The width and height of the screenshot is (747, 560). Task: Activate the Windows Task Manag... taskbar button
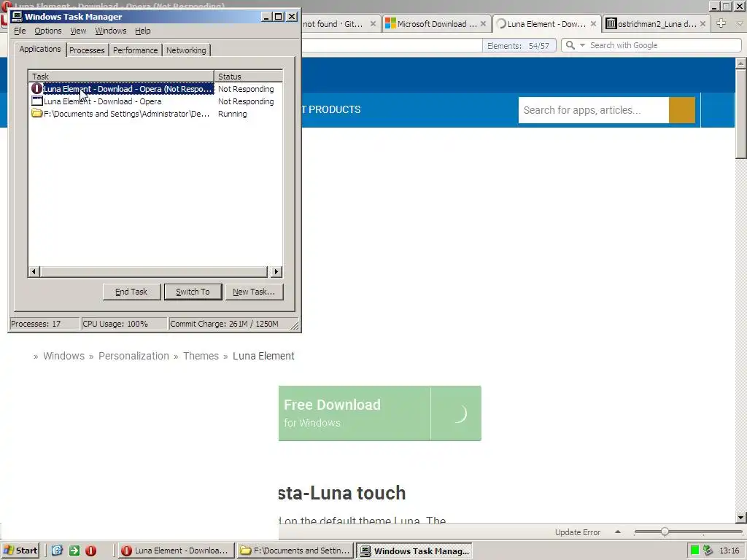[x=414, y=551]
